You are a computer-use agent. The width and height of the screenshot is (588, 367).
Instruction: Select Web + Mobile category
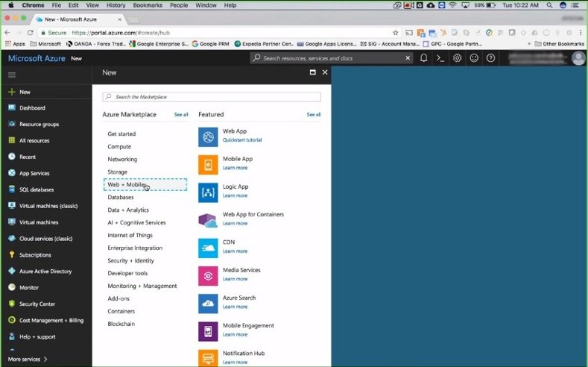click(145, 185)
